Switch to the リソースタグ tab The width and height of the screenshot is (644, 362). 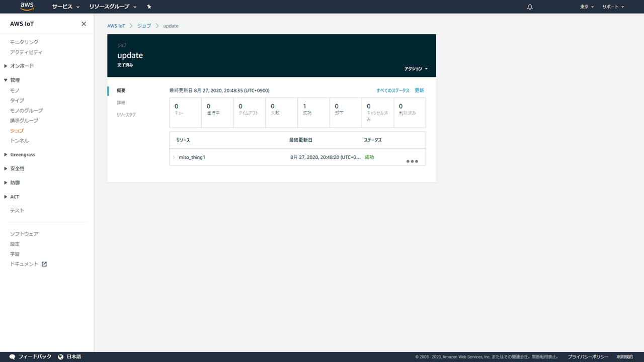pos(126,115)
